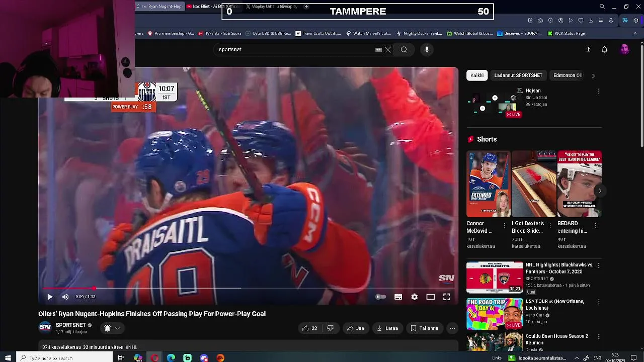Image resolution: width=644 pixels, height=362 pixels.
Task: Open Microsoft Edge taskbar icon
Action: tap(171, 358)
